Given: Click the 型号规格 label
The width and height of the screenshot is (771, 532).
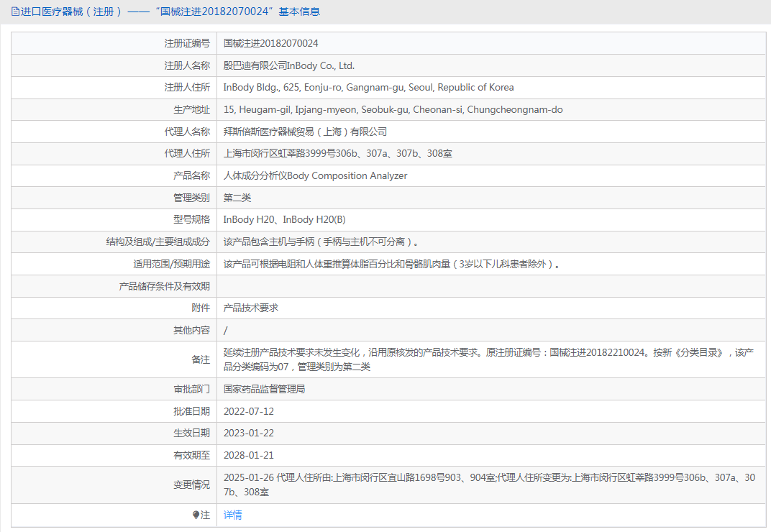Looking at the screenshot, I should pyautogui.click(x=191, y=220).
